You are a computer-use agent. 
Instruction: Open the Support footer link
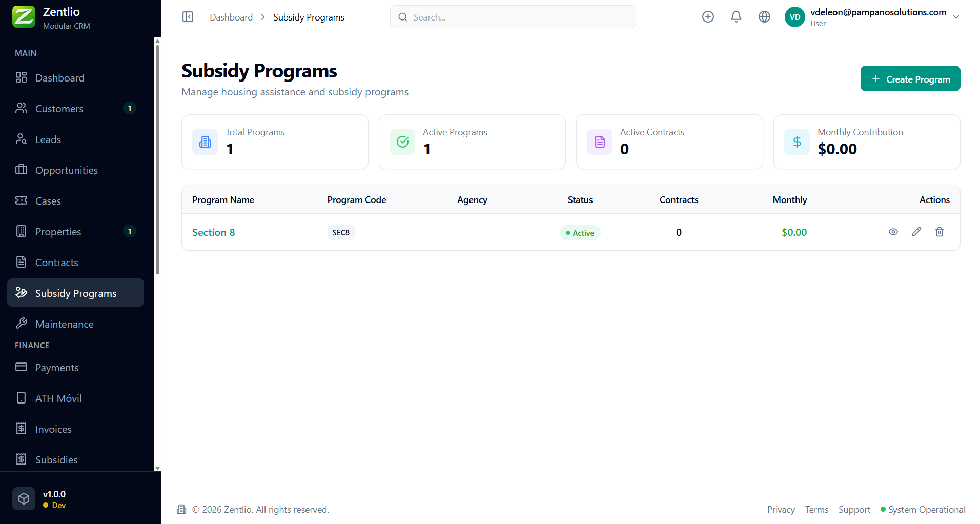click(x=854, y=510)
